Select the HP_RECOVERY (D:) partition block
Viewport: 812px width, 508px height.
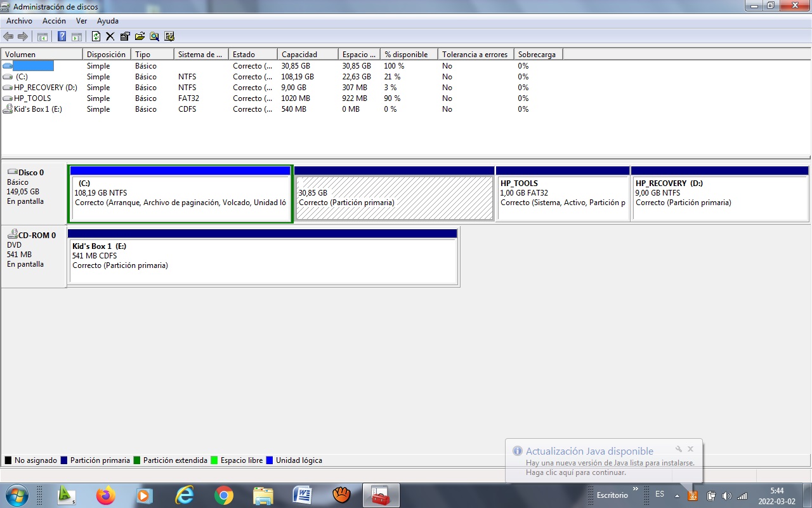pyautogui.click(x=720, y=194)
